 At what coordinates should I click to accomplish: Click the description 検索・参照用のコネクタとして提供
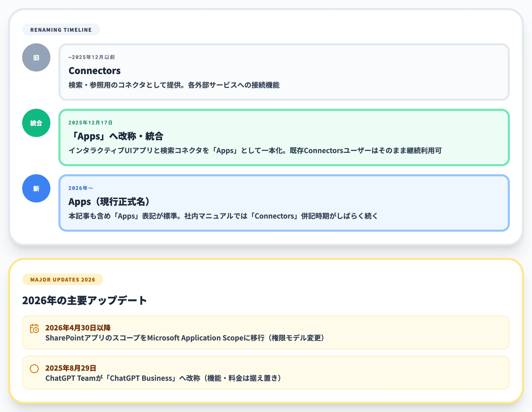174,85
